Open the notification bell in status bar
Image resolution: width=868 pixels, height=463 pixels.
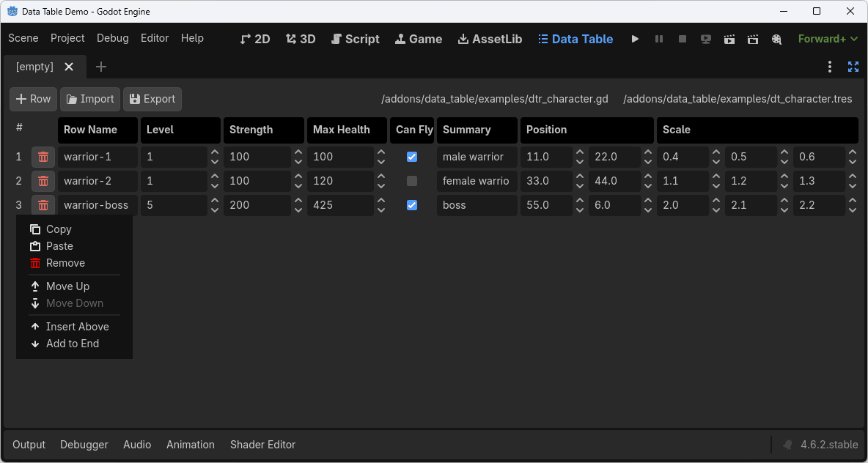click(x=787, y=445)
